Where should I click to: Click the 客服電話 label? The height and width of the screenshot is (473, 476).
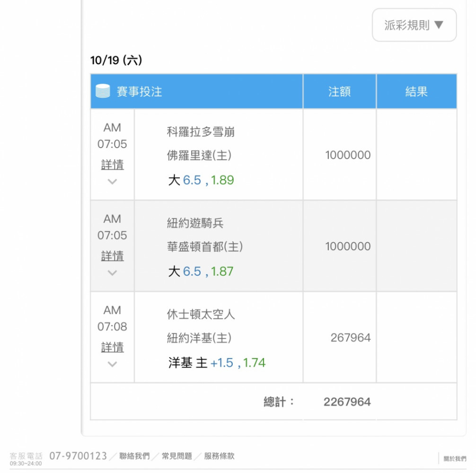tap(26, 456)
